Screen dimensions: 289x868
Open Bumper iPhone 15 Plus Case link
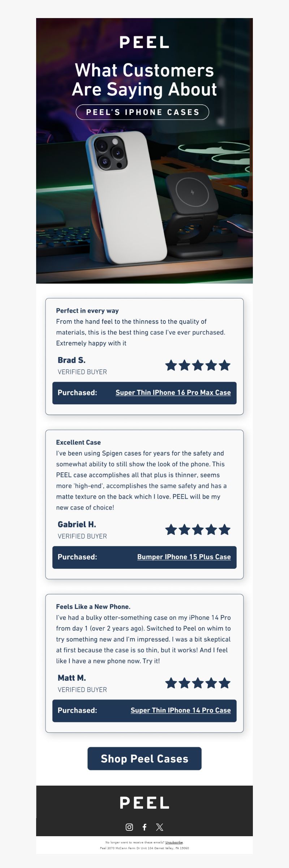click(x=184, y=557)
